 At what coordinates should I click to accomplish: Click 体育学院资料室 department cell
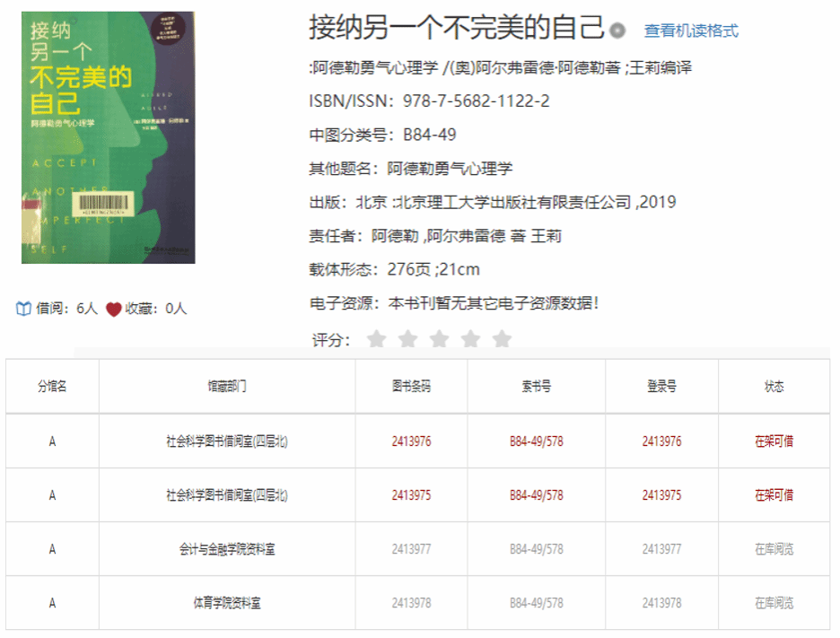click(x=227, y=603)
